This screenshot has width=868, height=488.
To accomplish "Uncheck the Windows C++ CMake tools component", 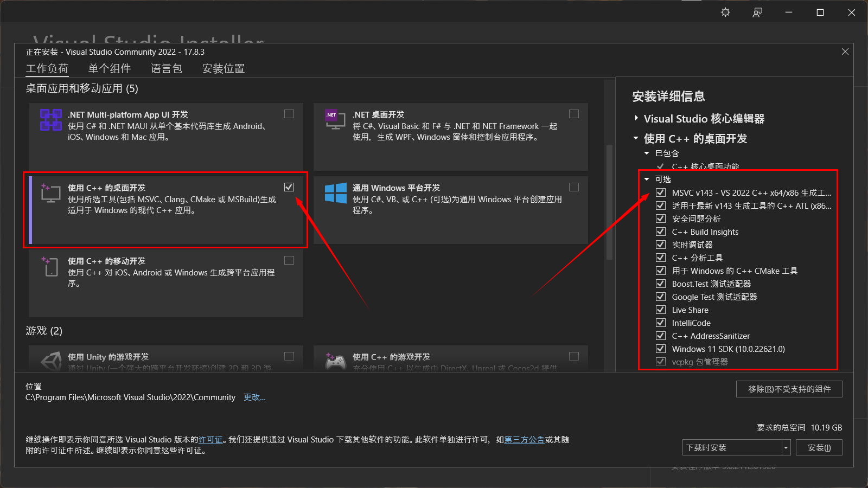I will point(661,271).
